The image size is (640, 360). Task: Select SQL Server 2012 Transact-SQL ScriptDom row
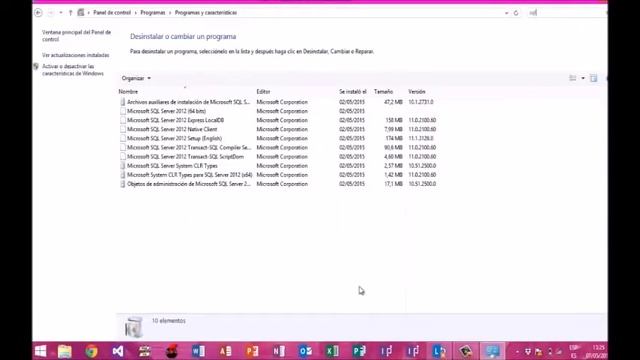point(278,157)
